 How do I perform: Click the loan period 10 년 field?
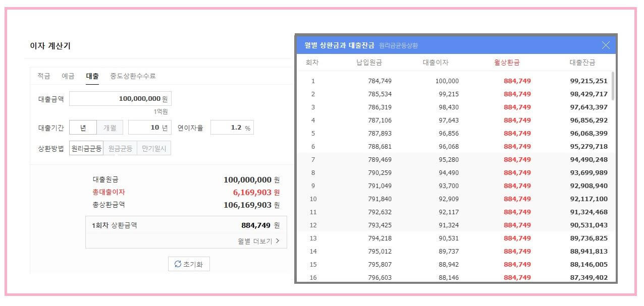150,128
